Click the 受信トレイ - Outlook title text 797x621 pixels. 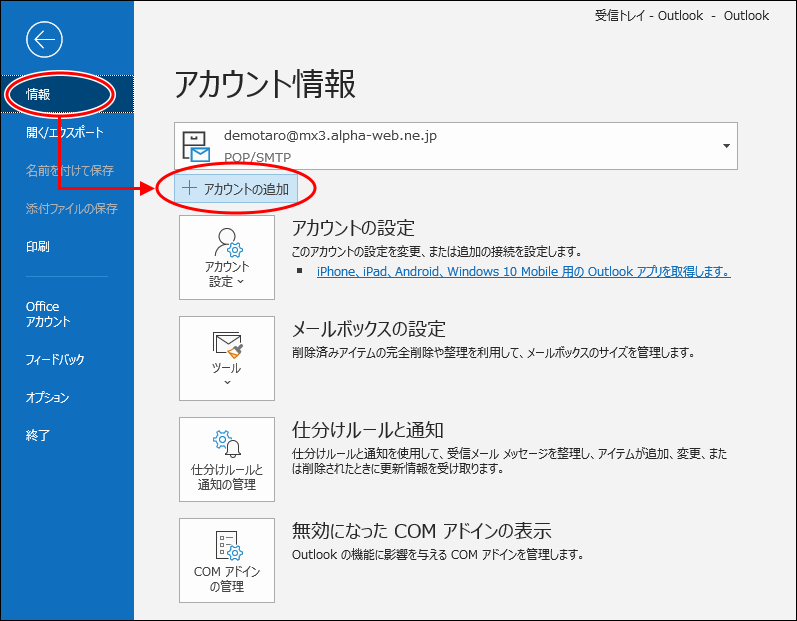[x=649, y=16]
